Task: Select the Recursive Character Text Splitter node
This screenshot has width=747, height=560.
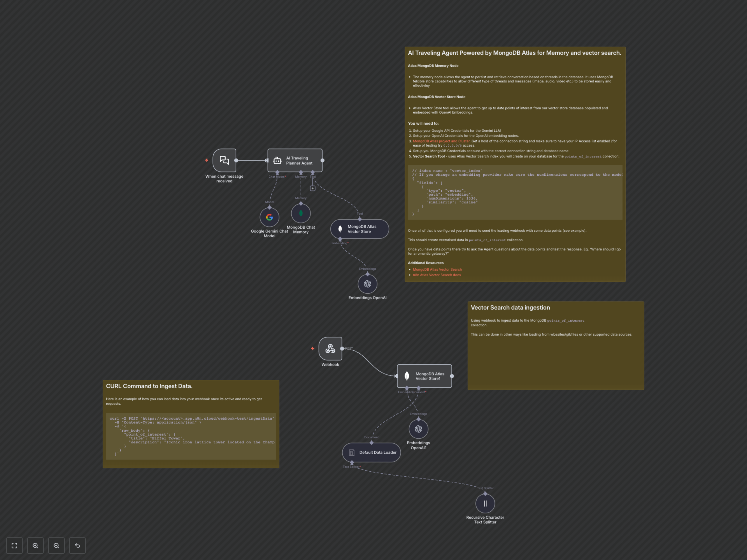Action: coord(485,503)
